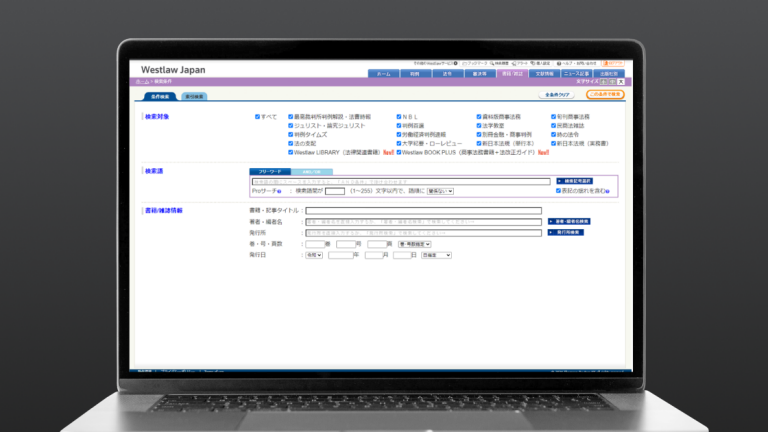Click the ホーム breadcrumb link
This screenshot has width=768, height=432.
(142, 81)
